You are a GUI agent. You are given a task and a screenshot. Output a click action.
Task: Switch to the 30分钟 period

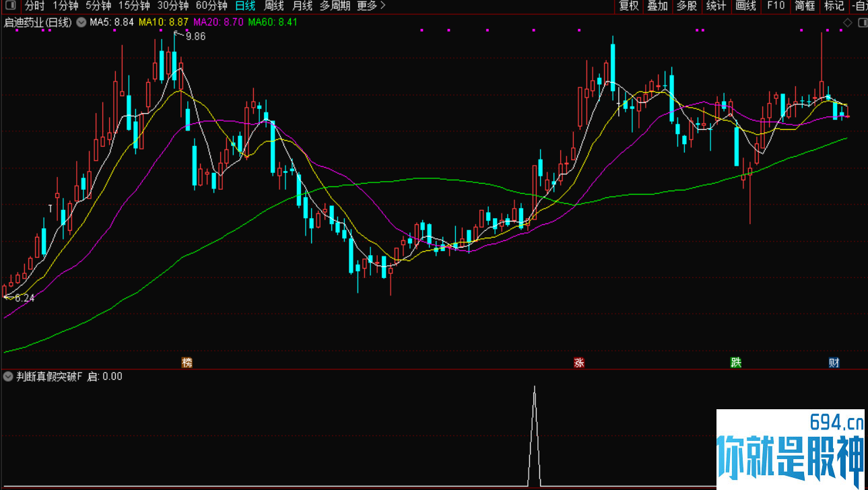(173, 6)
